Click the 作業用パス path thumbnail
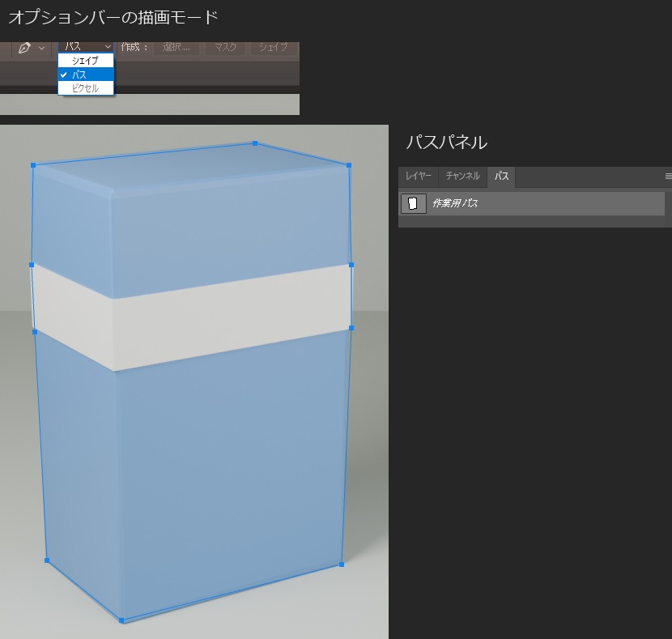 tap(413, 203)
